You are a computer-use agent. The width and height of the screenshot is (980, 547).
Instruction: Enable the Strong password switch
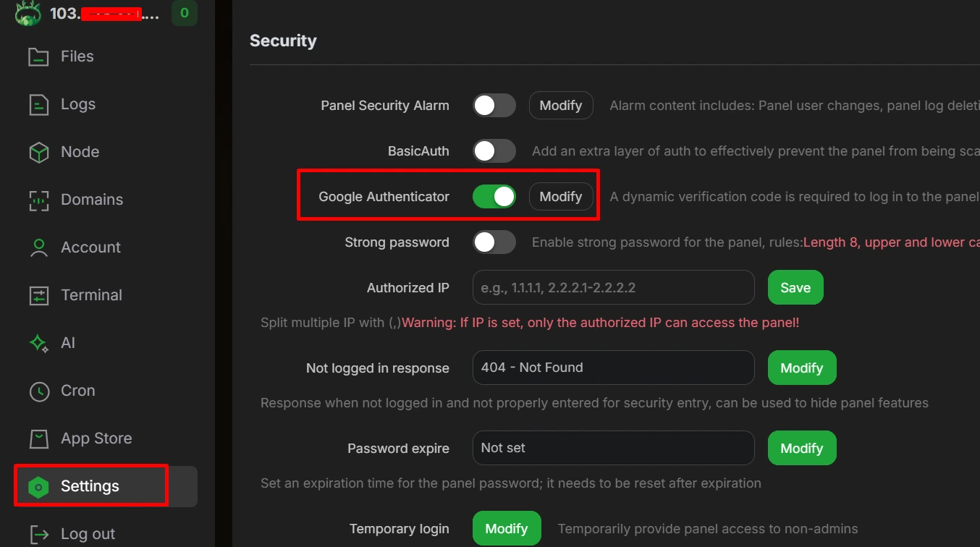pos(494,242)
